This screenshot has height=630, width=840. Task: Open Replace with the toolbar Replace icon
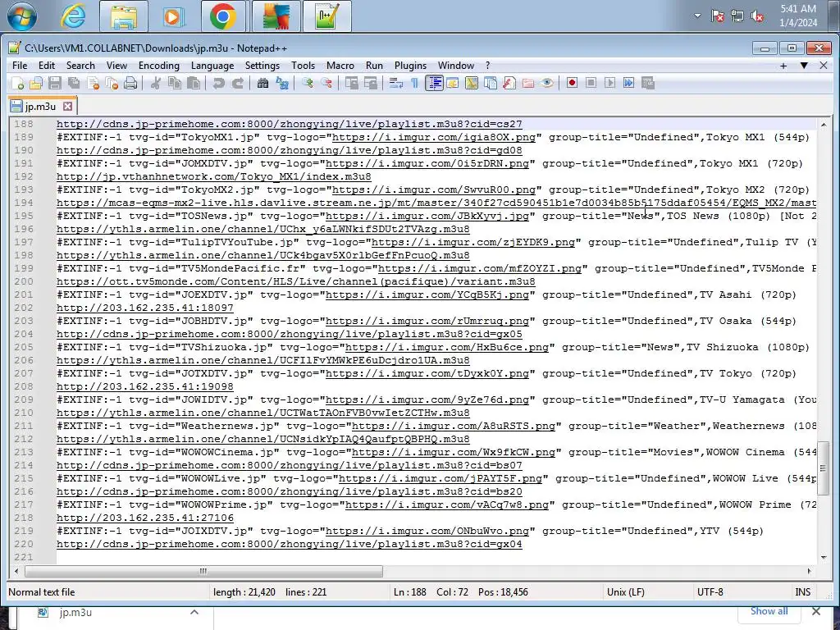282,83
